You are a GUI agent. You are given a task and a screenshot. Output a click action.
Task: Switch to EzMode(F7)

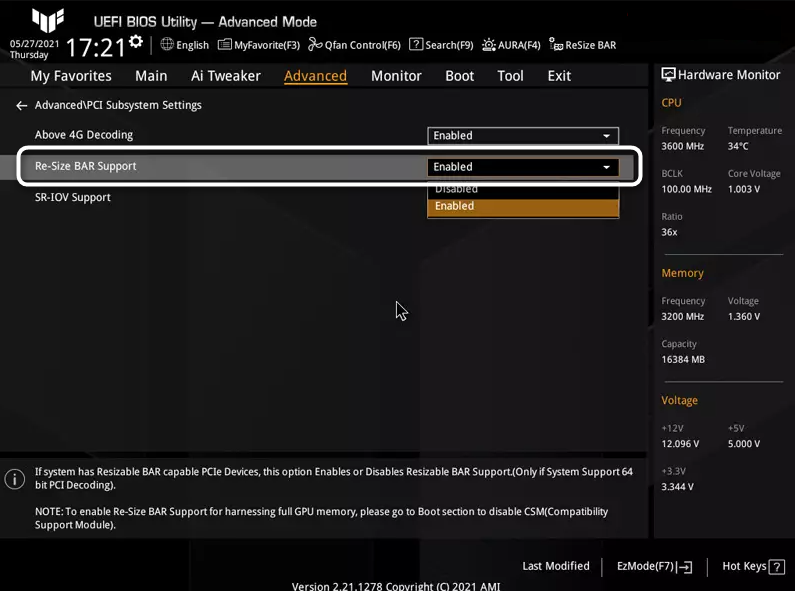[654, 567]
